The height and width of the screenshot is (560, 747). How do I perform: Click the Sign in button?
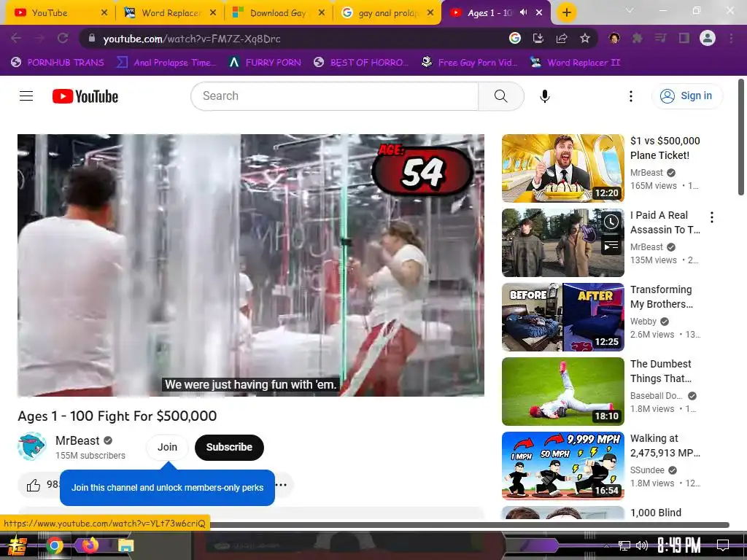click(686, 96)
